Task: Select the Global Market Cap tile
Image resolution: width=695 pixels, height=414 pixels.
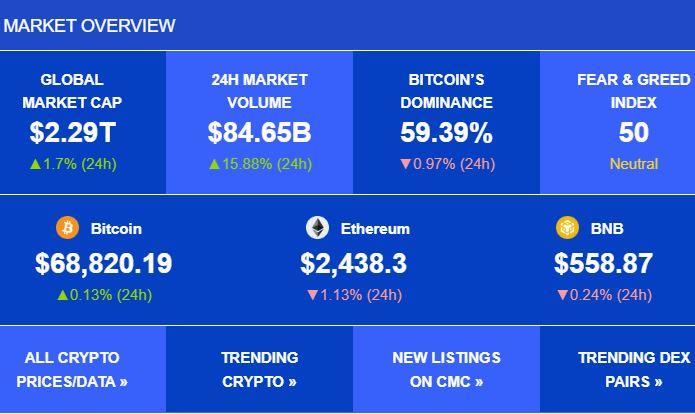Action: (x=72, y=122)
